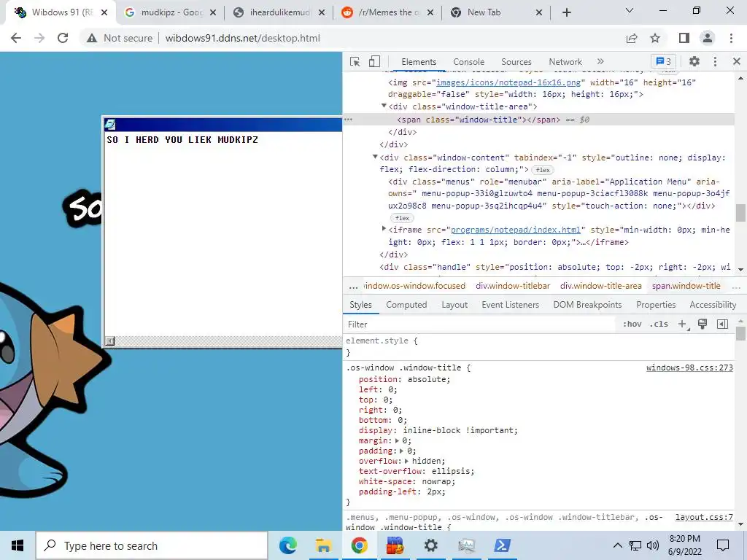Toggle the device toolbar icon

(374, 61)
